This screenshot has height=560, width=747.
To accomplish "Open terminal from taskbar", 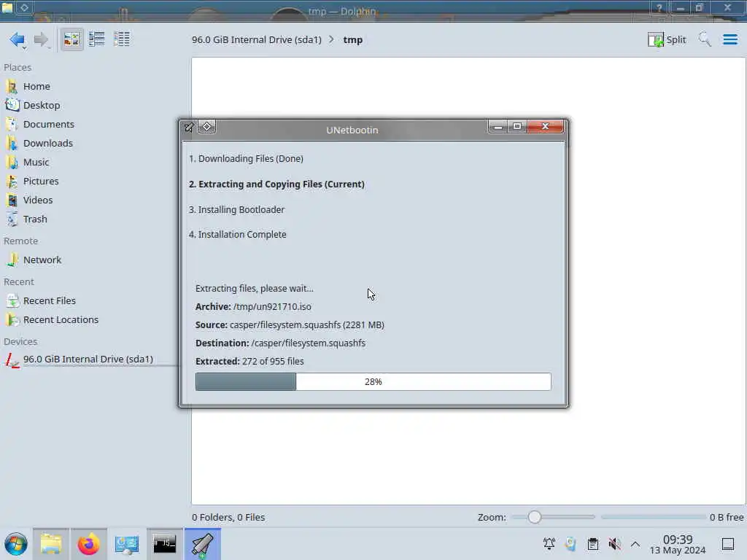I will 164,544.
